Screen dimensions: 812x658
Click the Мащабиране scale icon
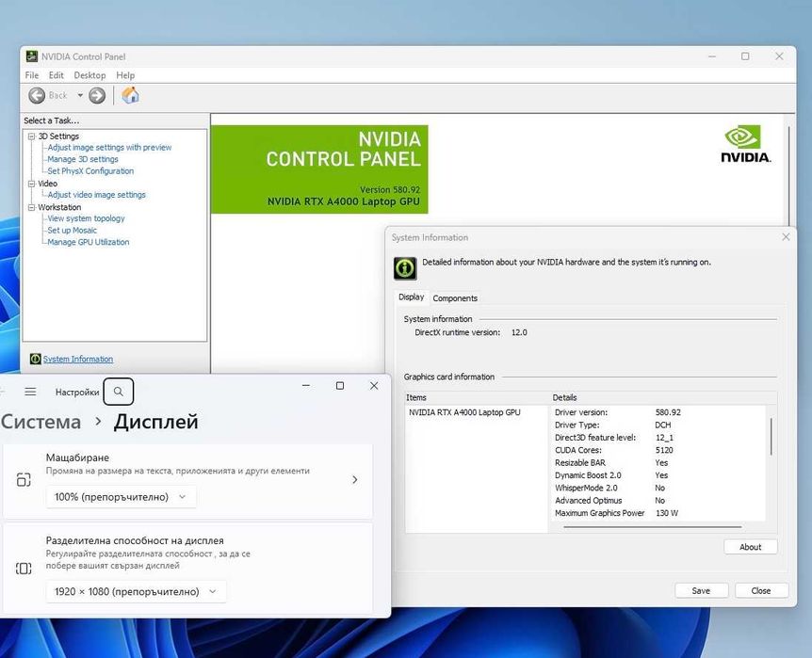pos(24,480)
